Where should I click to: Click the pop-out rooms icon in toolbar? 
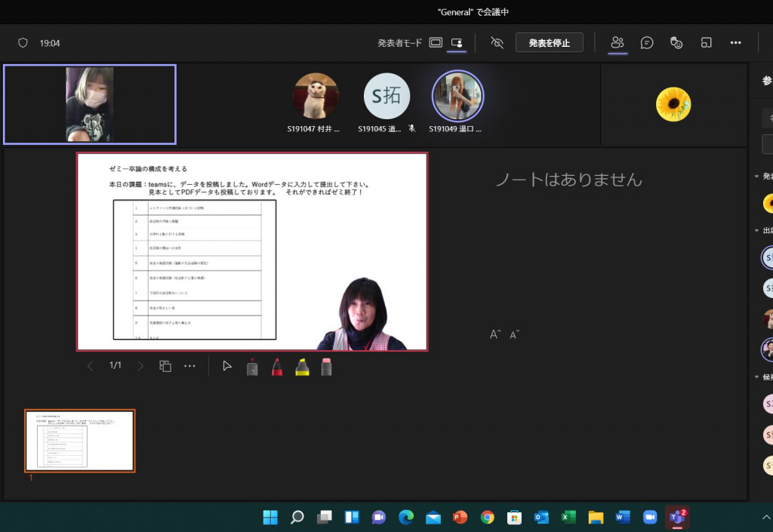(707, 43)
